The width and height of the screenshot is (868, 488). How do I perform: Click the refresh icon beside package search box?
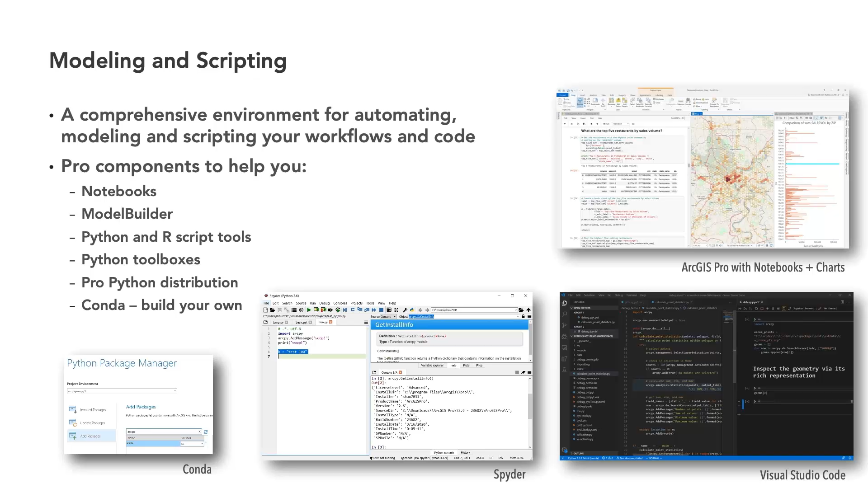[x=206, y=432]
